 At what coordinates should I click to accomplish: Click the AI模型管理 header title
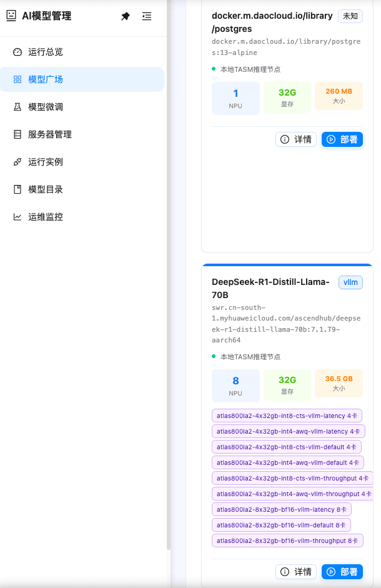pyautogui.click(x=46, y=16)
